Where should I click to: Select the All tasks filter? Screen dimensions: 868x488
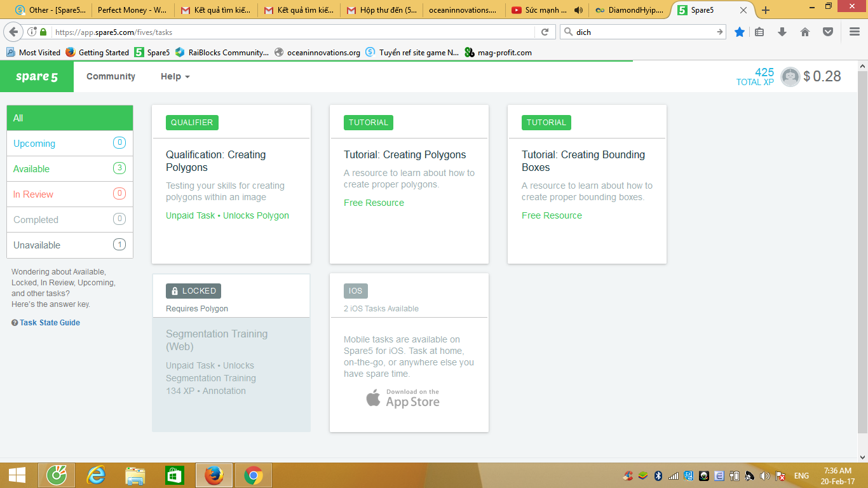(70, 118)
